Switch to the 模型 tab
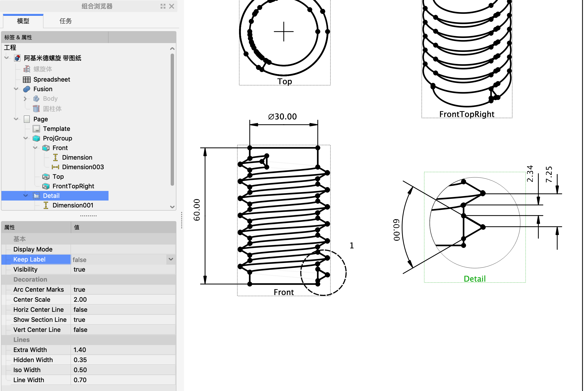Image resolution: width=588 pixels, height=391 pixels. pos(23,21)
